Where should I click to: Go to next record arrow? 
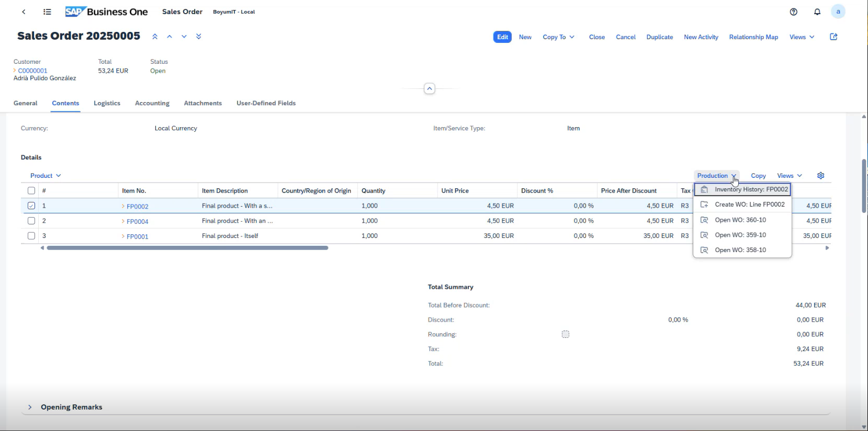tap(184, 37)
